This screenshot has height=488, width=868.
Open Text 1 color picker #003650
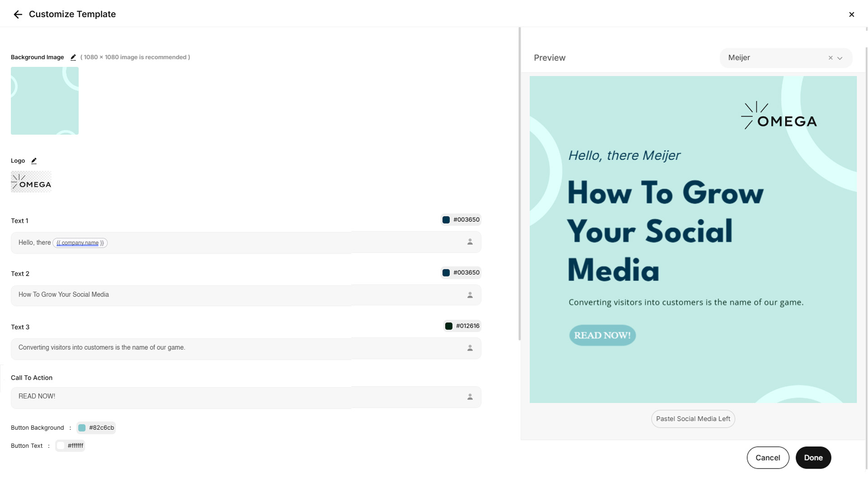[x=461, y=220]
